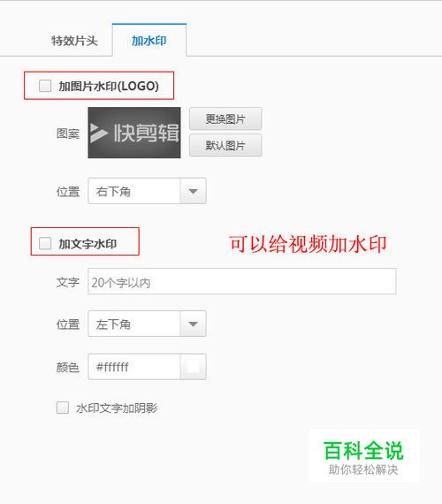This screenshot has width=442, height=504.
Task: Click the watermark text field 20个字以内
Action: [242, 281]
